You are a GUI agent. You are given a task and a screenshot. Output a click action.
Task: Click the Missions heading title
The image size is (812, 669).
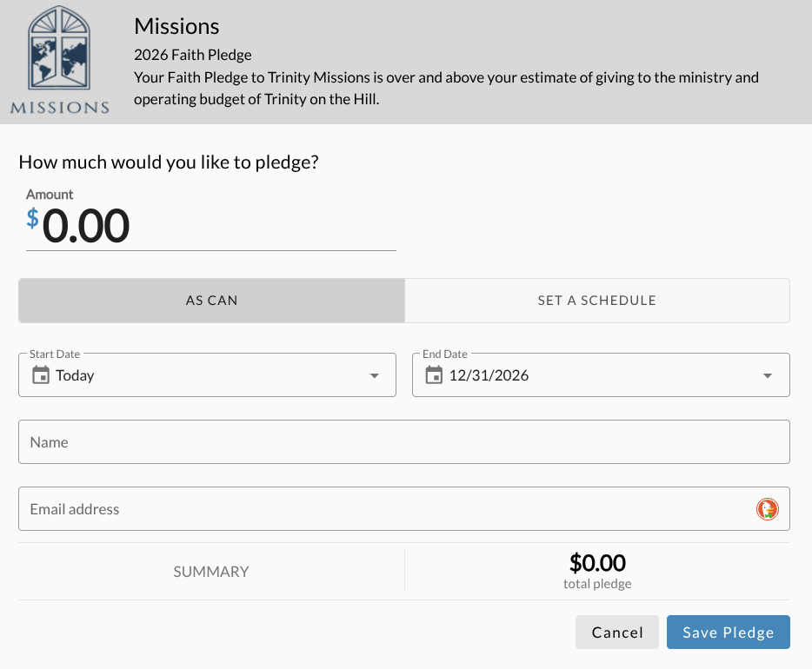click(x=176, y=27)
